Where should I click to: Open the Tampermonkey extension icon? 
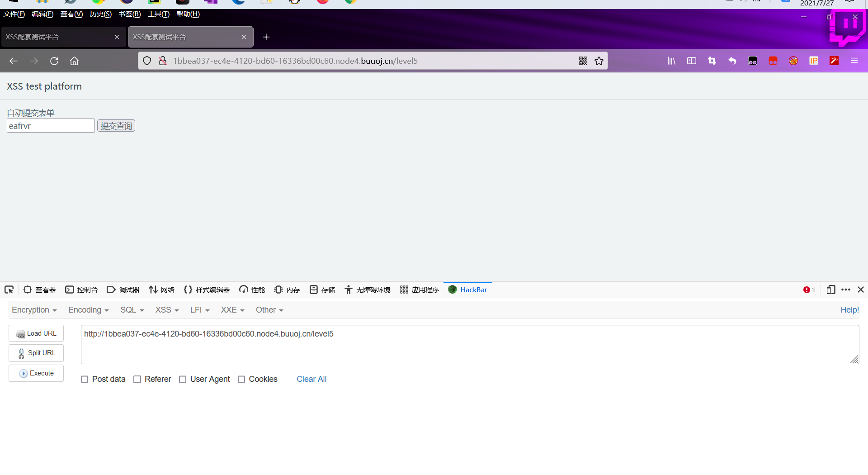753,61
